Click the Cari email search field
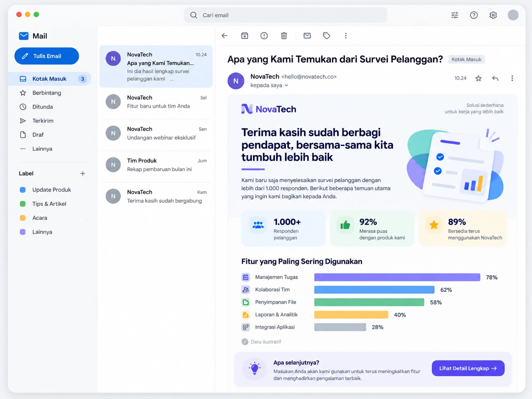The width and height of the screenshot is (532, 399). [285, 15]
